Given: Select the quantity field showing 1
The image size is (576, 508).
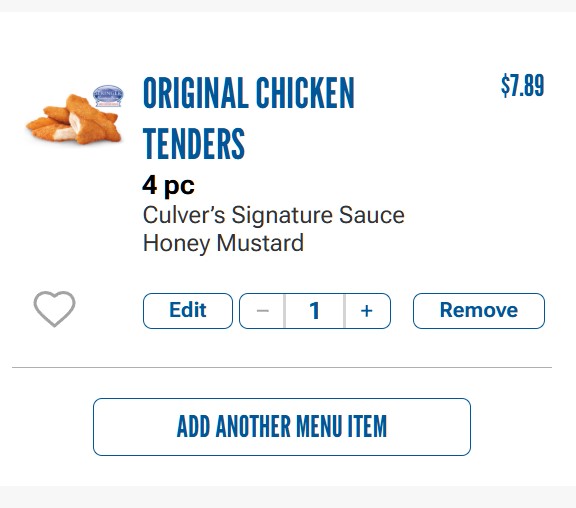Looking at the screenshot, I should click(314, 311).
